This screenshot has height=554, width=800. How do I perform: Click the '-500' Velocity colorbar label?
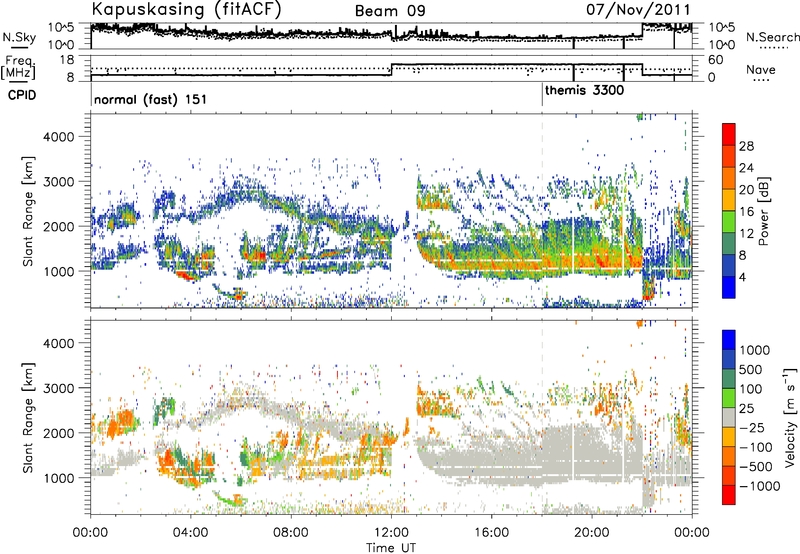756,467
